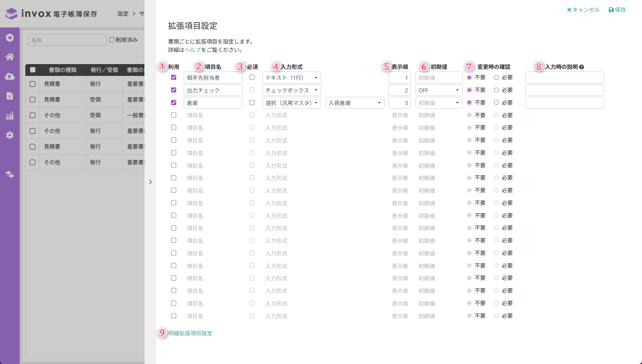This screenshot has width=642, height=364.
Task: Enable the 必須 checkbox for the 倉庫 row
Action: pyautogui.click(x=252, y=103)
